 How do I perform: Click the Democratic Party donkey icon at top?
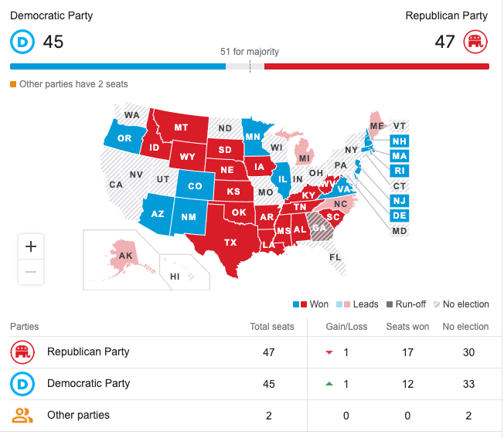tap(21, 42)
